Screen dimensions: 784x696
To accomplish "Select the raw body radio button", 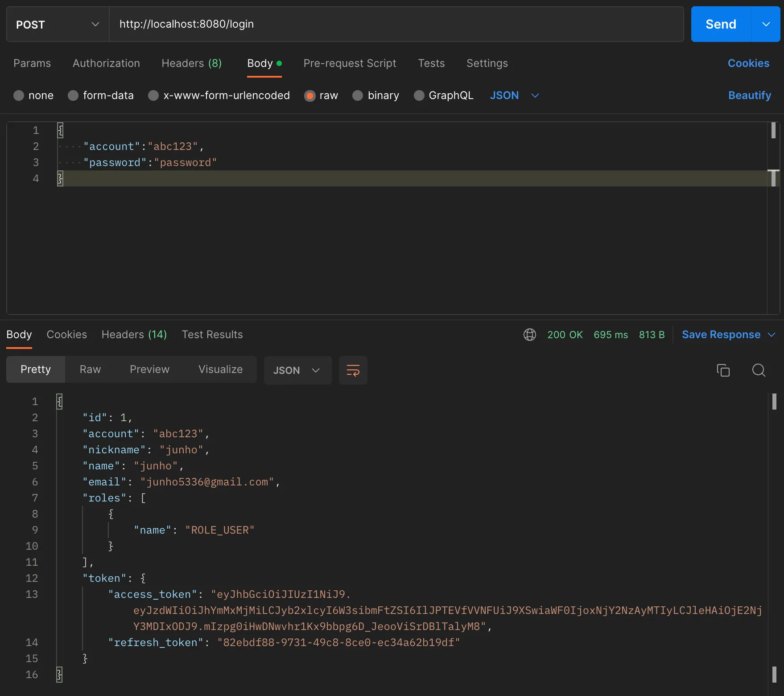I will pos(309,95).
